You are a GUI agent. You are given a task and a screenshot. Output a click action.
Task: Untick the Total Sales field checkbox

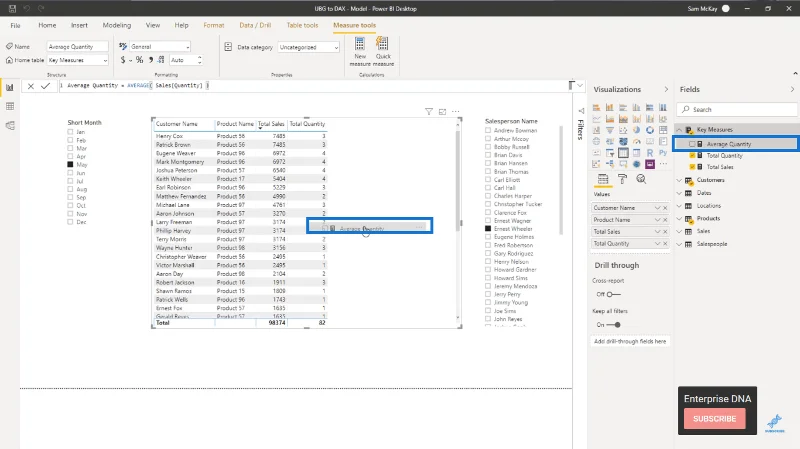[x=692, y=167]
